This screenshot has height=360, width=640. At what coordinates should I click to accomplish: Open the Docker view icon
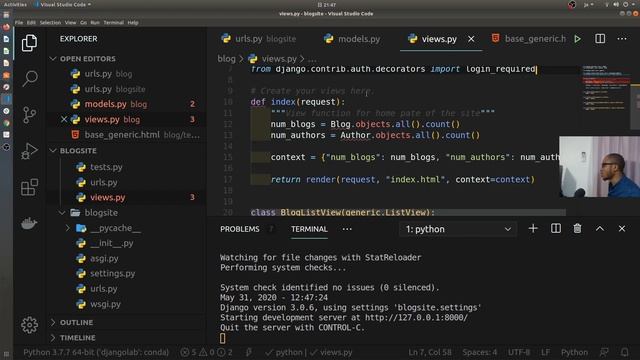29,223
